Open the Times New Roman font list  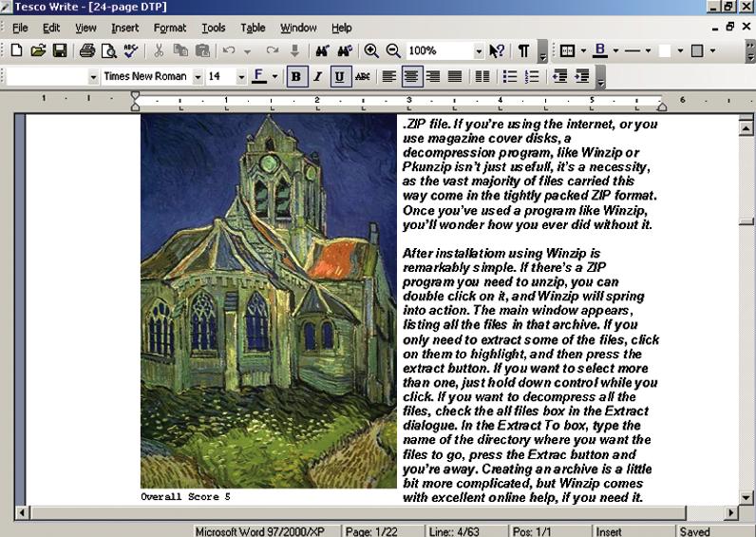point(198,77)
